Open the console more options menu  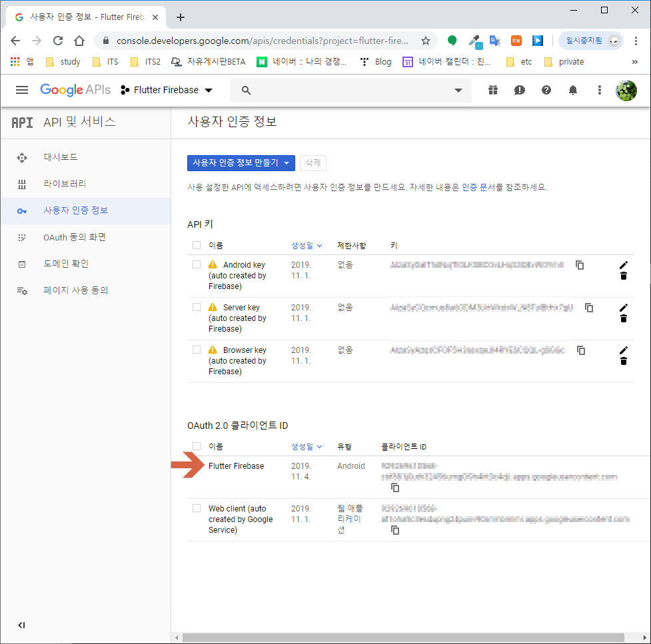point(600,90)
